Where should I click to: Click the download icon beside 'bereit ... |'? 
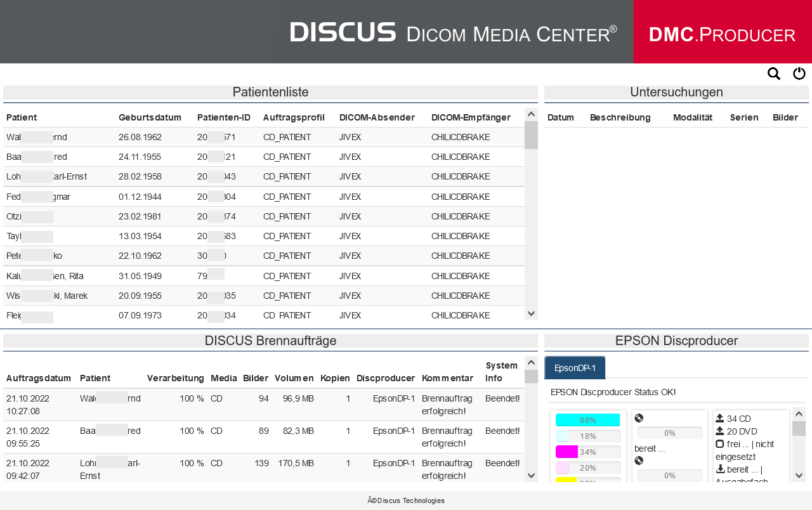point(720,469)
